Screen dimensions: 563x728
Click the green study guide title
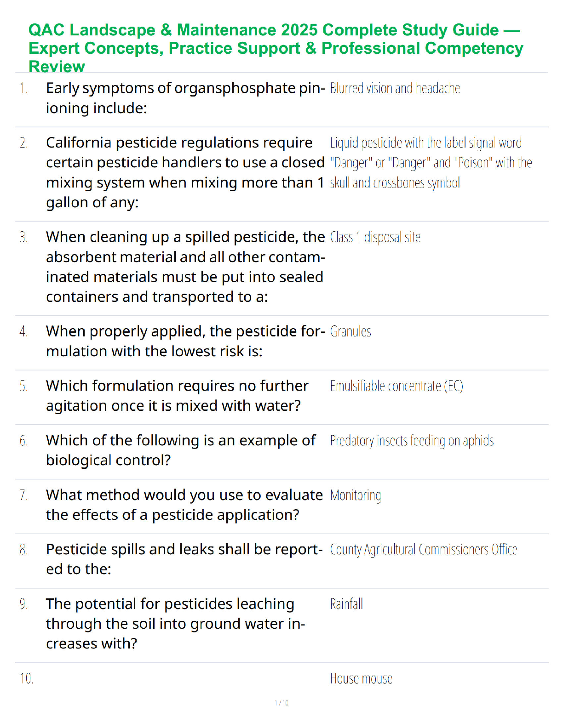coord(276,48)
